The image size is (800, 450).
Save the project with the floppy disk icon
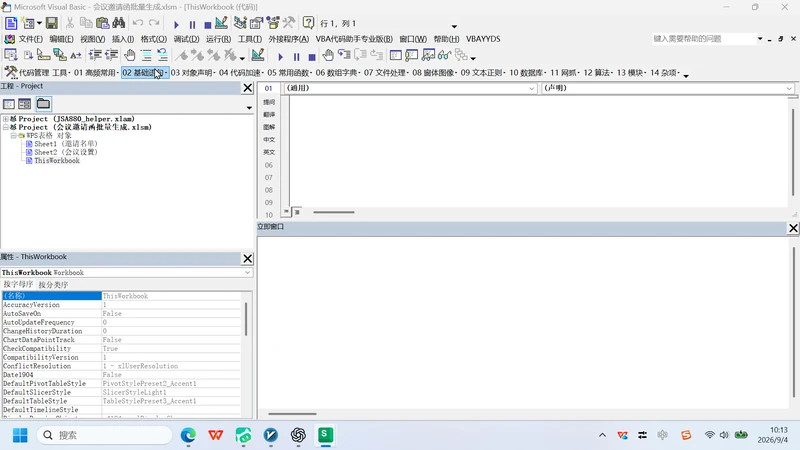[x=52, y=23]
